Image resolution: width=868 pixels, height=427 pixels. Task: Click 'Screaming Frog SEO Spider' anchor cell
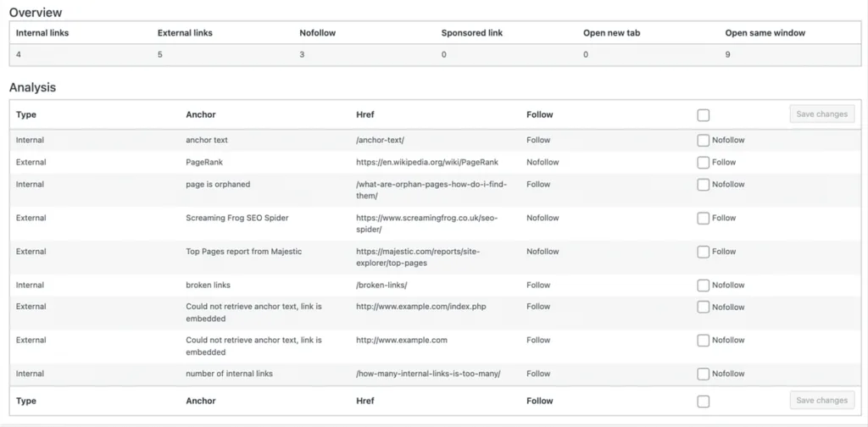tap(237, 218)
